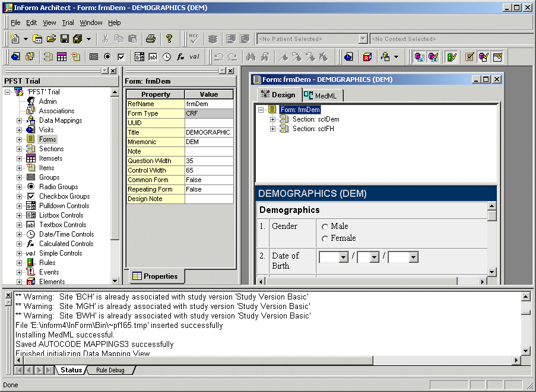Screen dimensions: 536x392
Task: Select Rules in the trial tree
Action: (47, 263)
